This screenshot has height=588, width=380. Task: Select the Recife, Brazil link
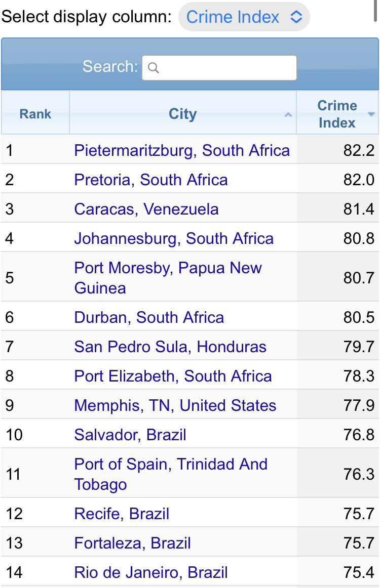click(122, 514)
